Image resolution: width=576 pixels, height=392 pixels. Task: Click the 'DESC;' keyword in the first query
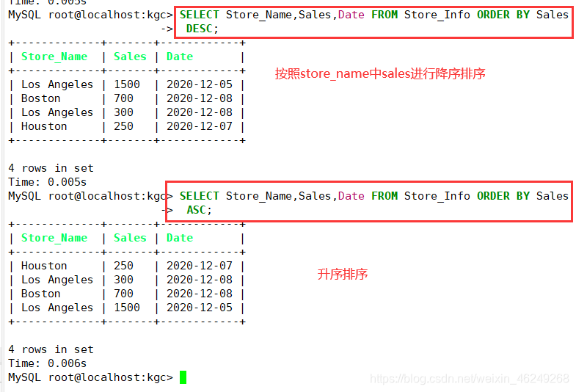tap(202, 29)
